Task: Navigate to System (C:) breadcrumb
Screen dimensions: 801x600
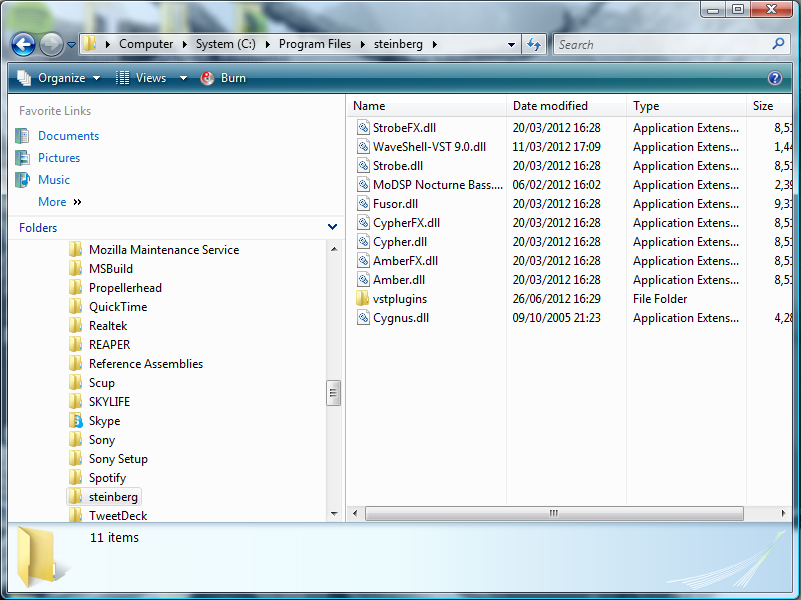Action: click(226, 44)
